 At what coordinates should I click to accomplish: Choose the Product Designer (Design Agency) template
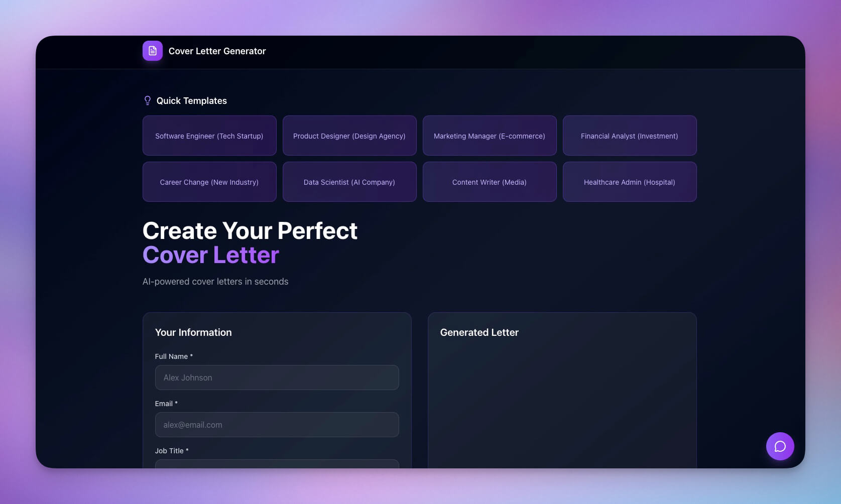[349, 136]
